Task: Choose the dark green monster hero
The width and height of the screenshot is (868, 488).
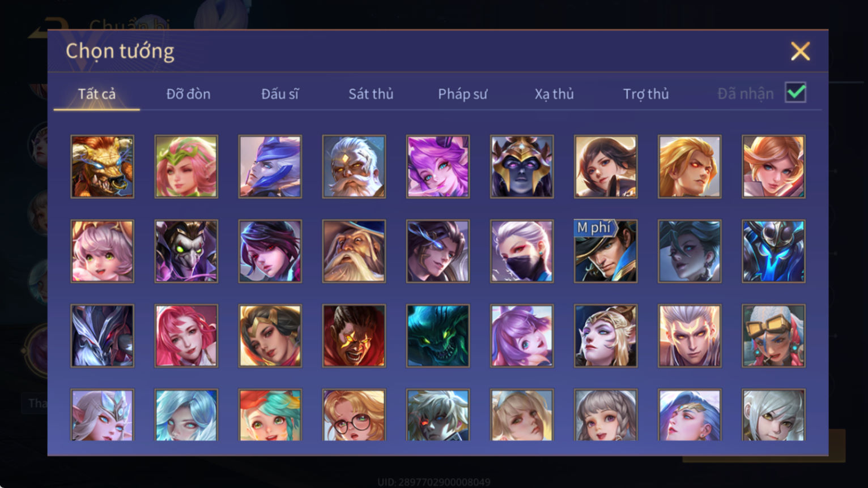Action: pyautogui.click(x=438, y=336)
